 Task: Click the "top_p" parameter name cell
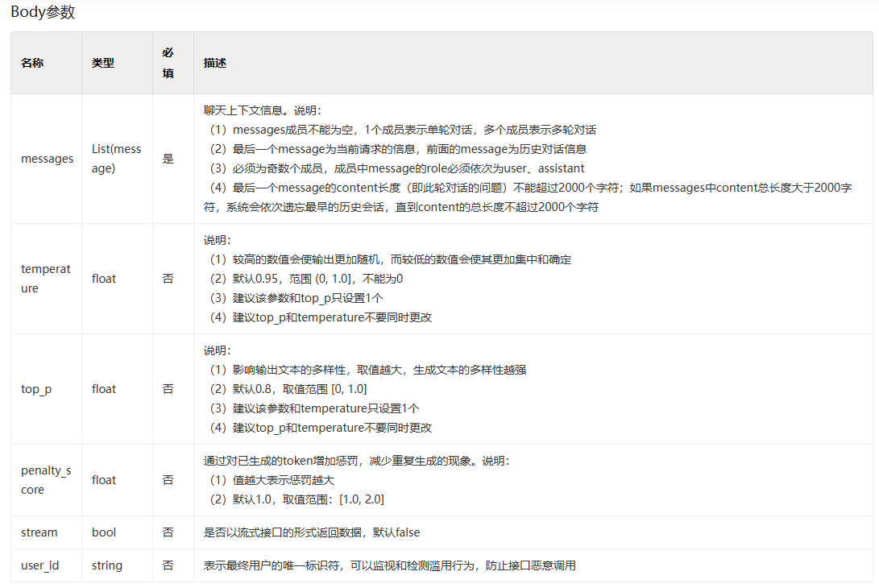(x=36, y=389)
